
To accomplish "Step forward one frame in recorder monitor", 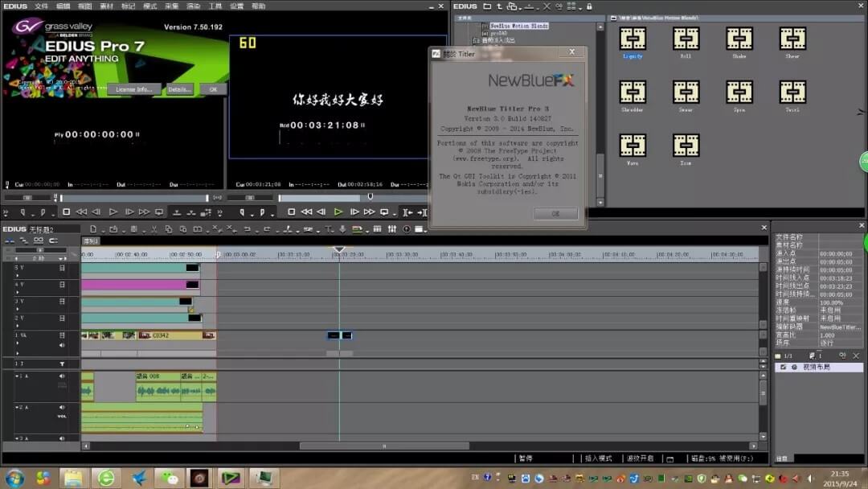I will (x=354, y=212).
